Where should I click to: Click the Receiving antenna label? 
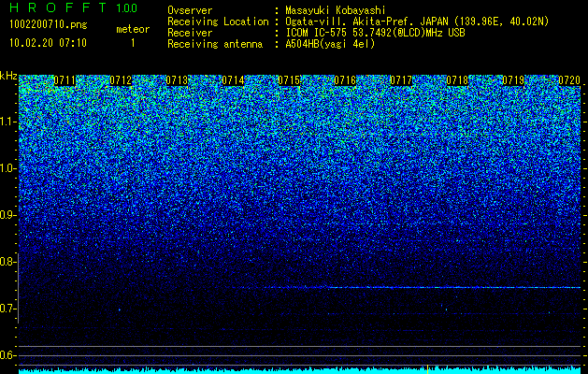pos(215,44)
